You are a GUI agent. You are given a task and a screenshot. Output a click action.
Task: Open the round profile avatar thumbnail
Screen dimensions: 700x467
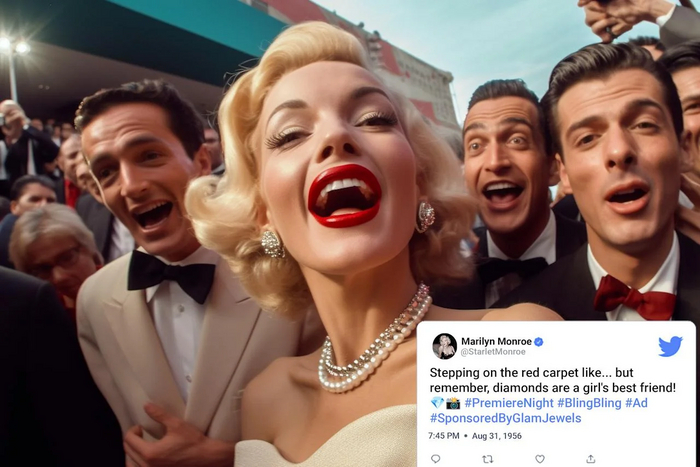445,346
